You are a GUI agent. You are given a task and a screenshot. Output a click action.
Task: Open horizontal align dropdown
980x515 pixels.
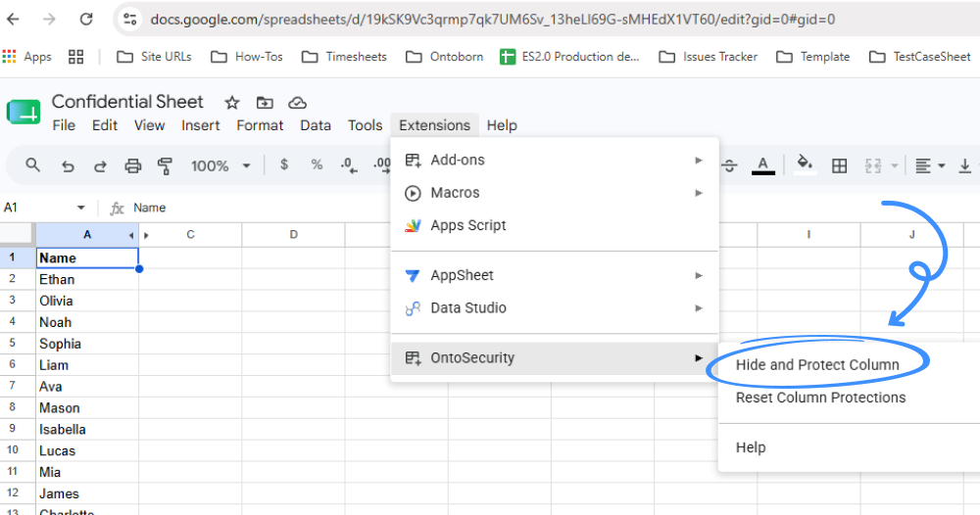tap(930, 166)
